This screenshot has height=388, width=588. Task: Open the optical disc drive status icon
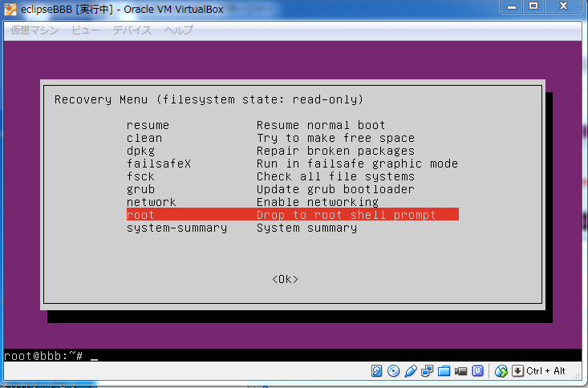pyautogui.click(x=393, y=371)
